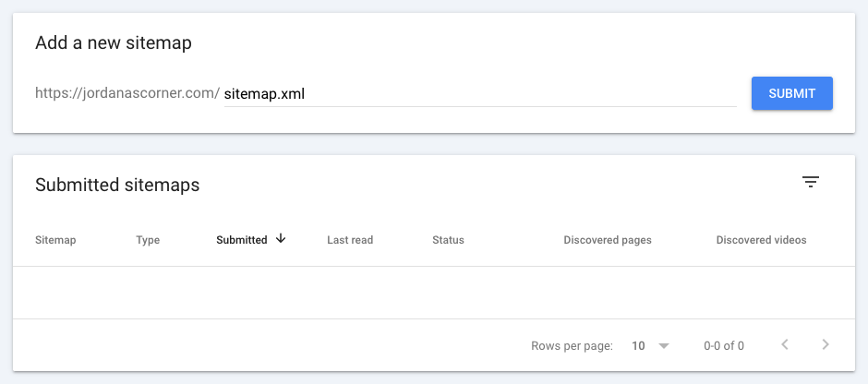Click the 0-0 of 0 pagination text
The image size is (868, 384).
coord(724,346)
